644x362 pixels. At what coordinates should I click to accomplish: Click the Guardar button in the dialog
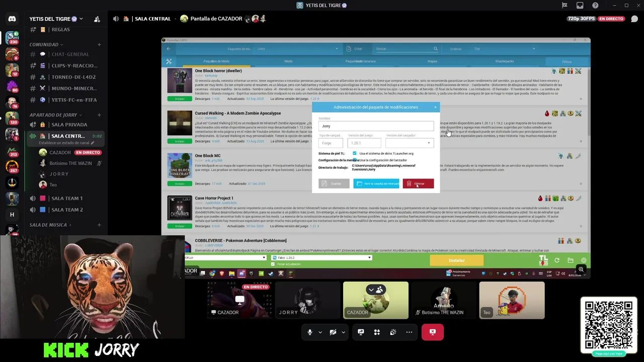pos(334,184)
